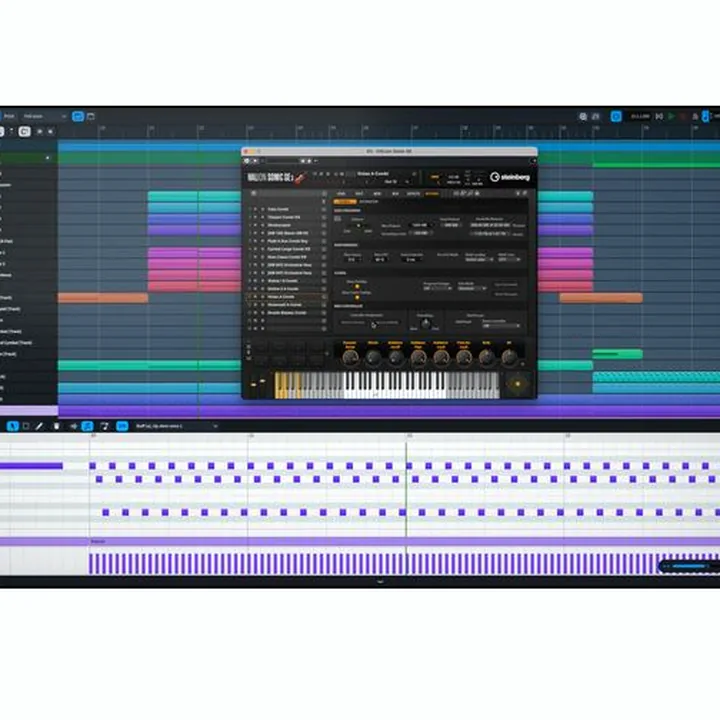This screenshot has width=720, height=720.
Task: Mute the Tuba Combi slot
Action: click(x=256, y=209)
